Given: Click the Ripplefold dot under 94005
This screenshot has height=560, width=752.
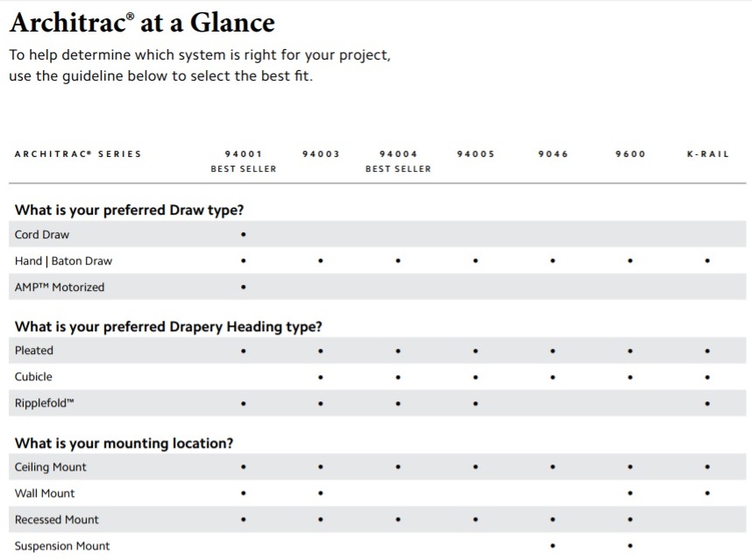Looking at the screenshot, I should [475, 404].
